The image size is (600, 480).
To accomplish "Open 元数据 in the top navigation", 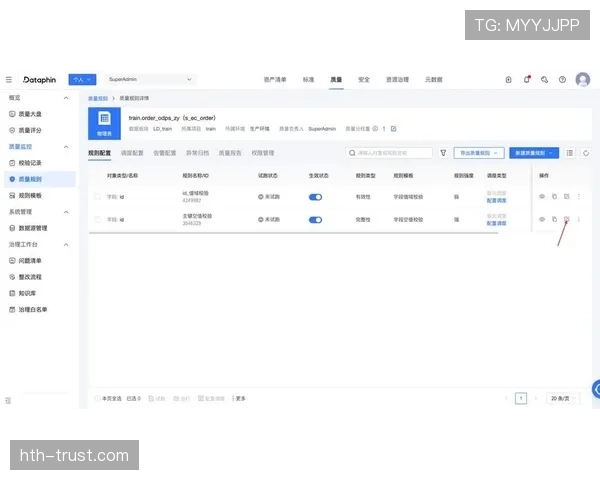I will 434,80.
